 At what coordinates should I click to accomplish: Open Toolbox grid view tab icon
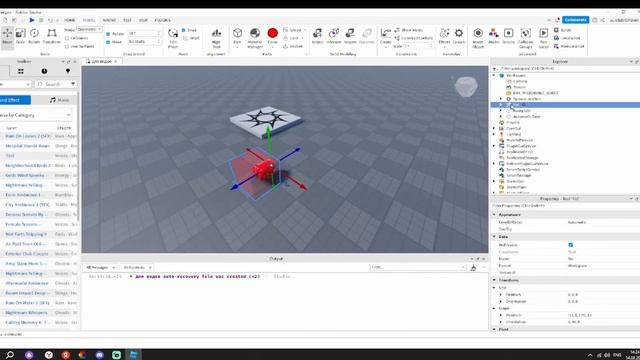[x=21, y=71]
